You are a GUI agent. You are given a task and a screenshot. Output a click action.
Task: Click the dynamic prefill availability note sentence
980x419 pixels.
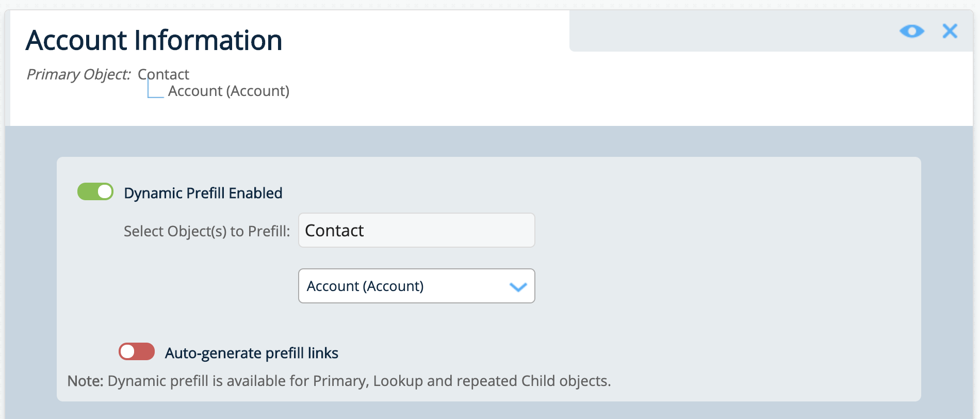(359, 381)
